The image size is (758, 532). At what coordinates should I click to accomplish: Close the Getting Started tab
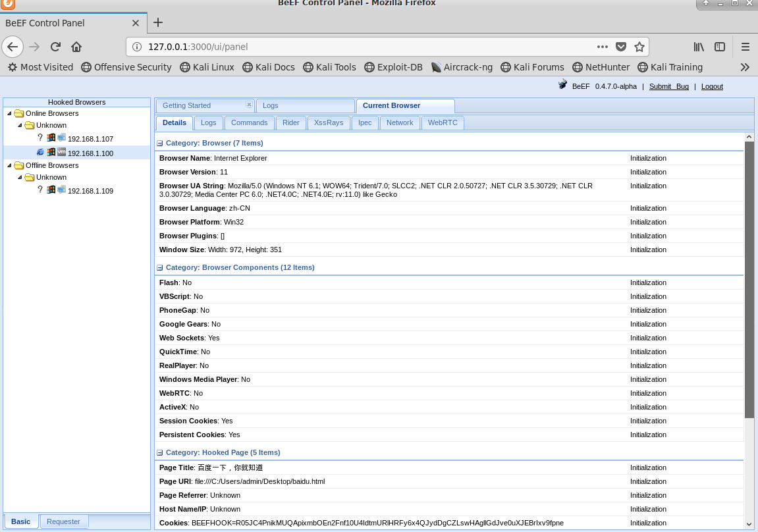(249, 105)
